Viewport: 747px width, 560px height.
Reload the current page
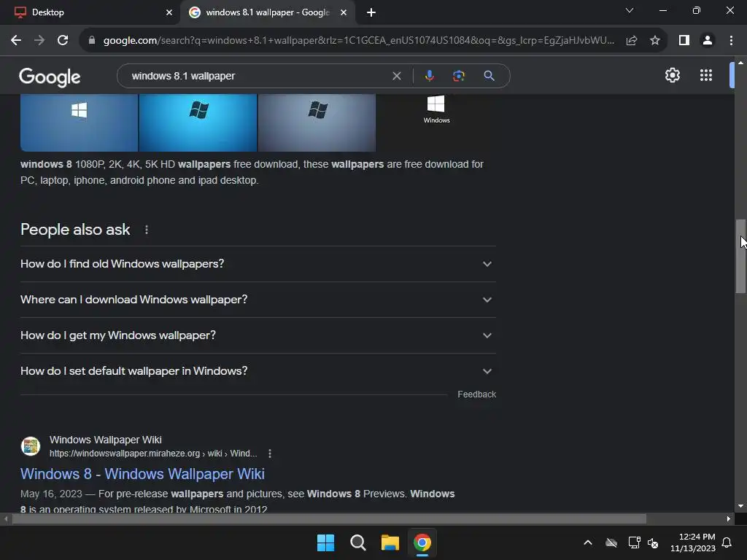pyautogui.click(x=63, y=41)
